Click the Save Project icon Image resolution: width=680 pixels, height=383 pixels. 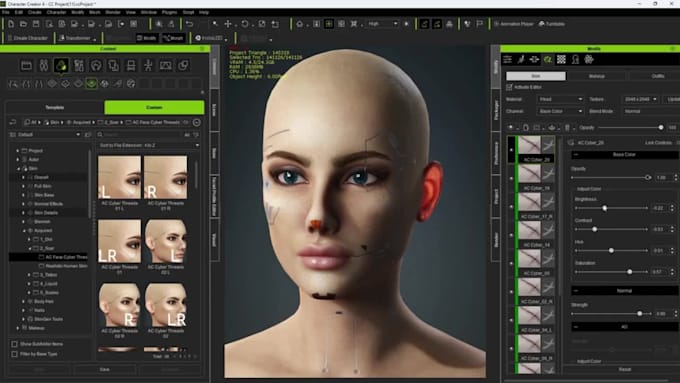click(36, 24)
